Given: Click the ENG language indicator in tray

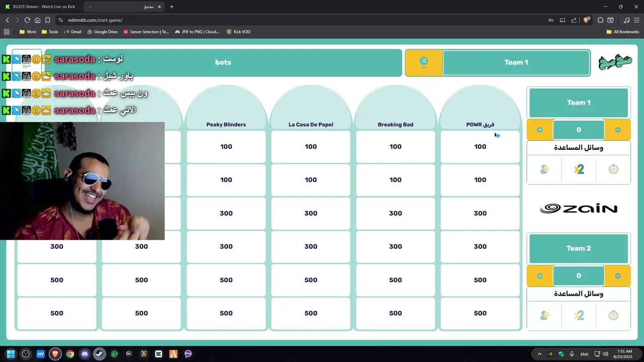Looking at the screenshot, I should [x=585, y=354].
